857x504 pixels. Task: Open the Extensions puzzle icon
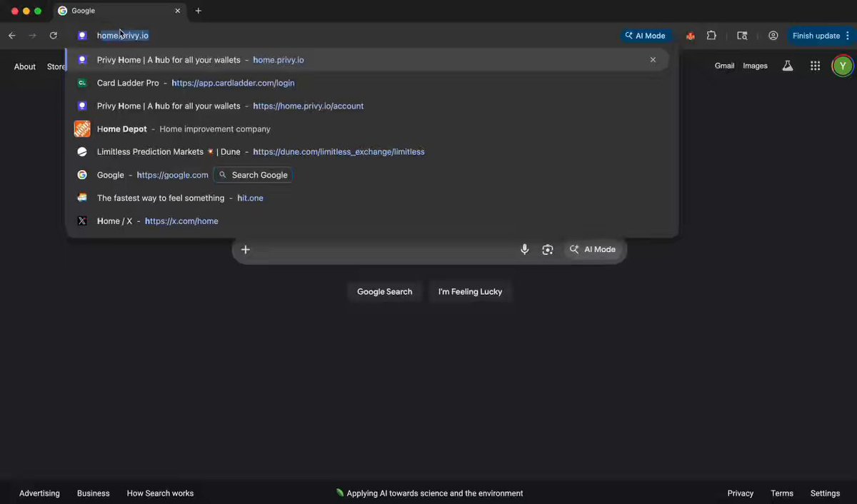(x=711, y=36)
